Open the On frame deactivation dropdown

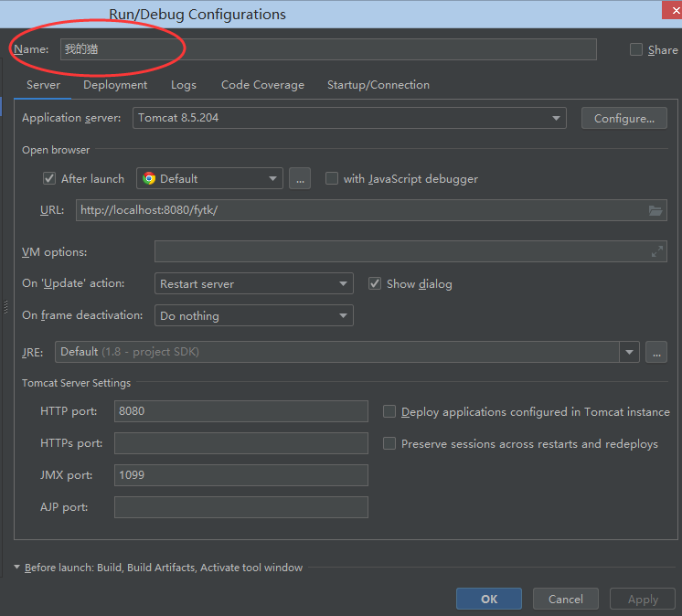(x=254, y=315)
